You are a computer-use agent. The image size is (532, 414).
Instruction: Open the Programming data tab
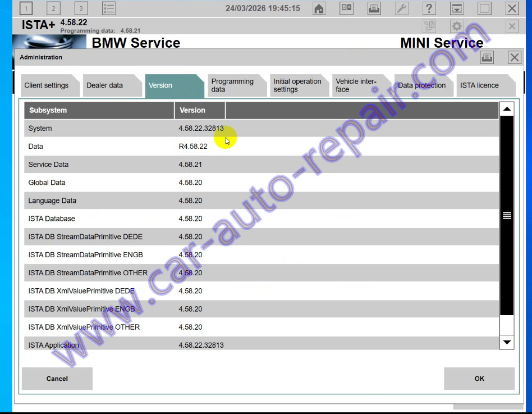click(235, 85)
